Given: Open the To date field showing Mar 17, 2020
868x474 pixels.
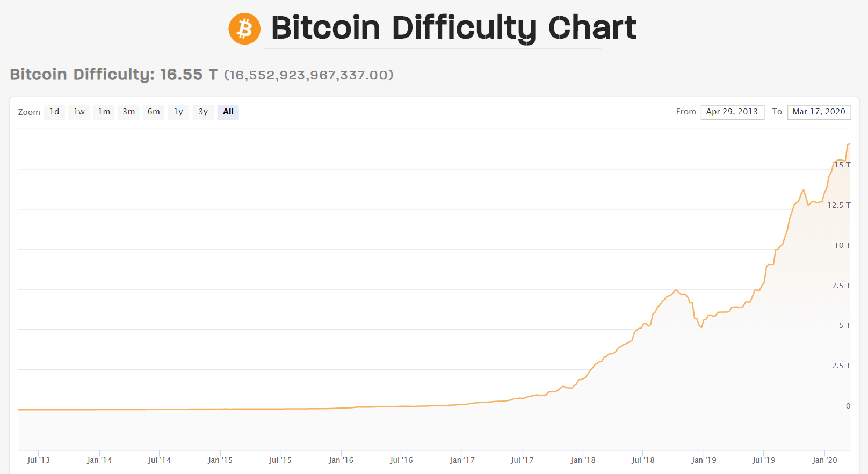Looking at the screenshot, I should click(x=819, y=112).
